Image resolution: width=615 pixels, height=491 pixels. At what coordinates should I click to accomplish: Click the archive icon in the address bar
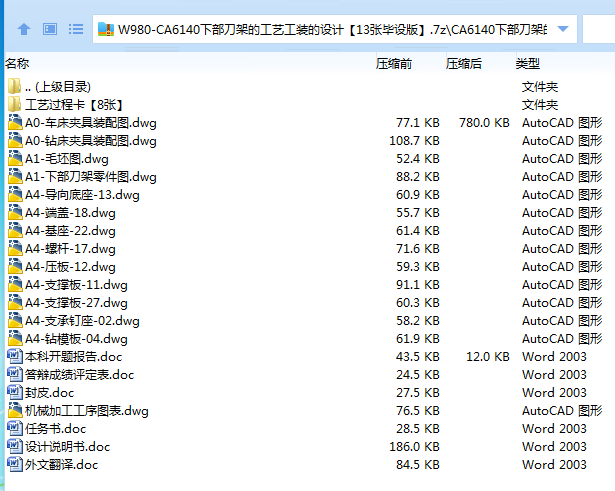(106, 29)
